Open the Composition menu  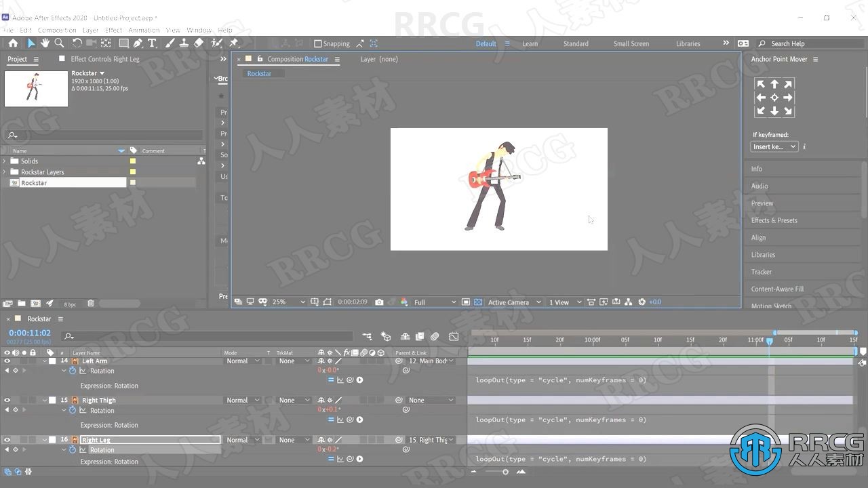[57, 30]
